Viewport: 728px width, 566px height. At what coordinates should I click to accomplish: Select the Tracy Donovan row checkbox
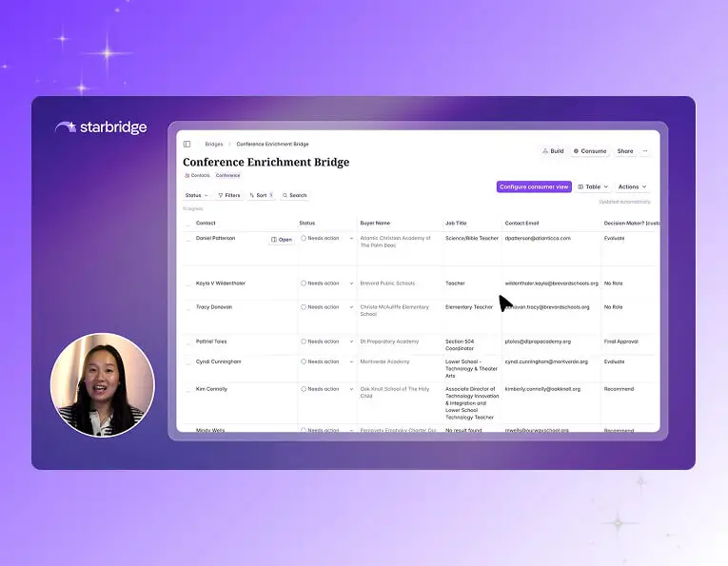(188, 308)
